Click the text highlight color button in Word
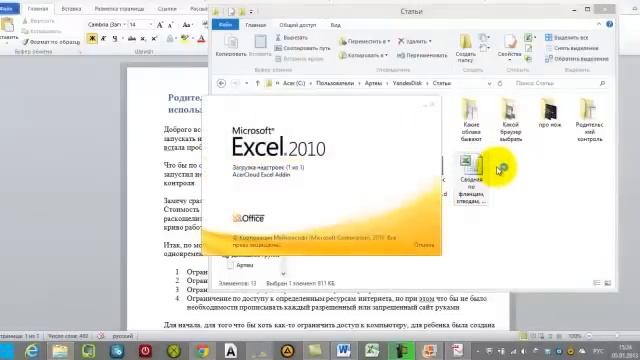 (185, 38)
